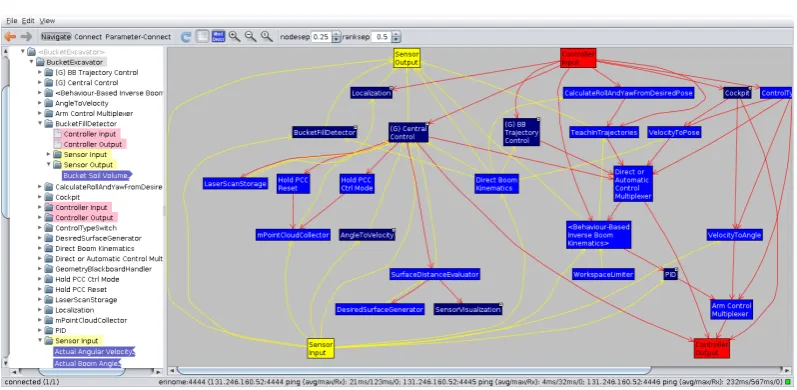
Task: Open the View menu
Action: (x=47, y=21)
